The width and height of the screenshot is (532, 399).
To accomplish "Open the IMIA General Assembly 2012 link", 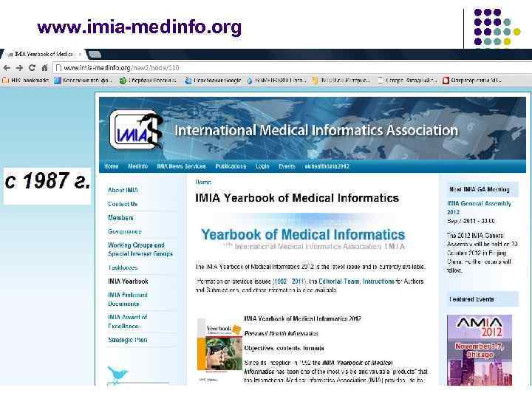I will point(479,208).
